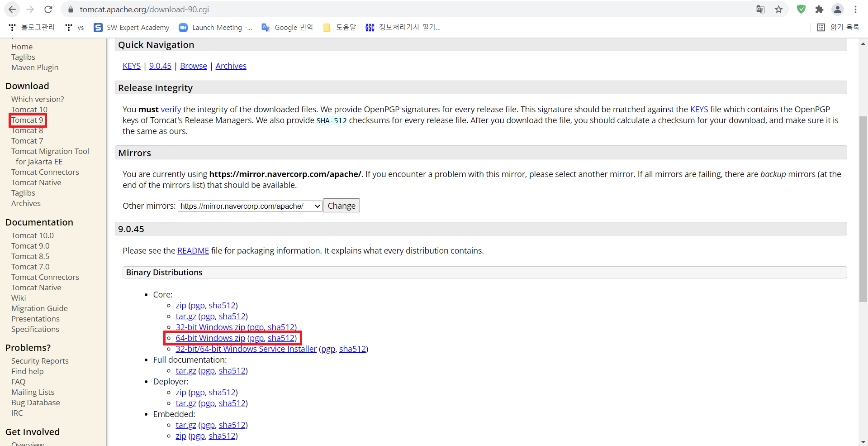Click the Change mirror button
This screenshot has height=446, width=868.
pos(342,206)
